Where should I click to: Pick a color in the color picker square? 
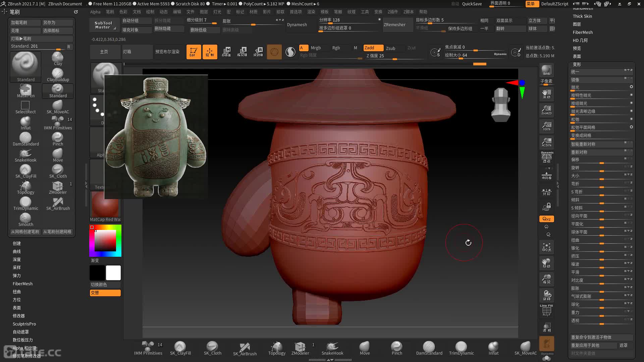pyautogui.click(x=105, y=241)
